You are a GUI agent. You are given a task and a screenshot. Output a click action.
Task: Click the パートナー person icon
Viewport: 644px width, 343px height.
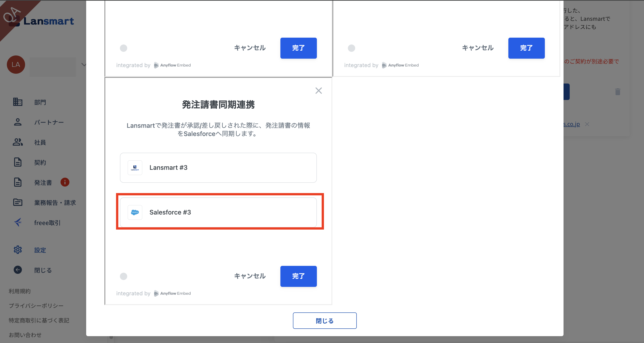[x=18, y=122]
